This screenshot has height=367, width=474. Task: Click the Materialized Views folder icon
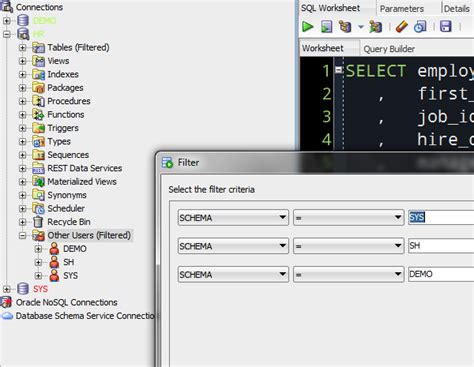(x=39, y=182)
